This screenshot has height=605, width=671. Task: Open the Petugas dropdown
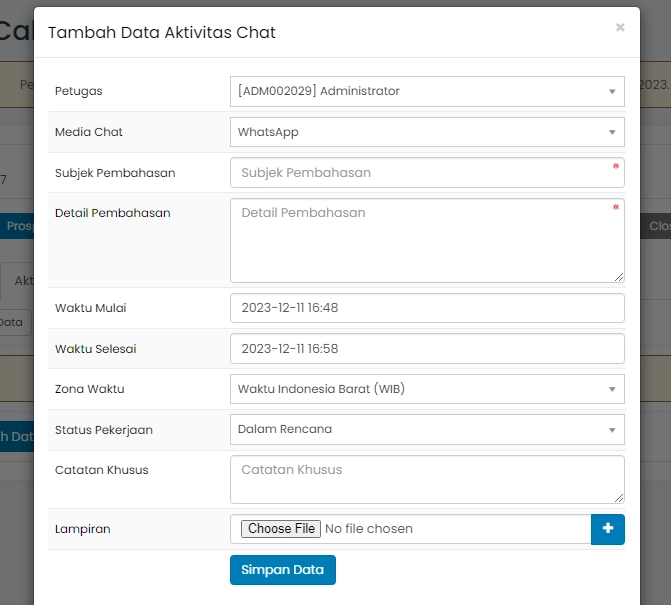point(427,91)
